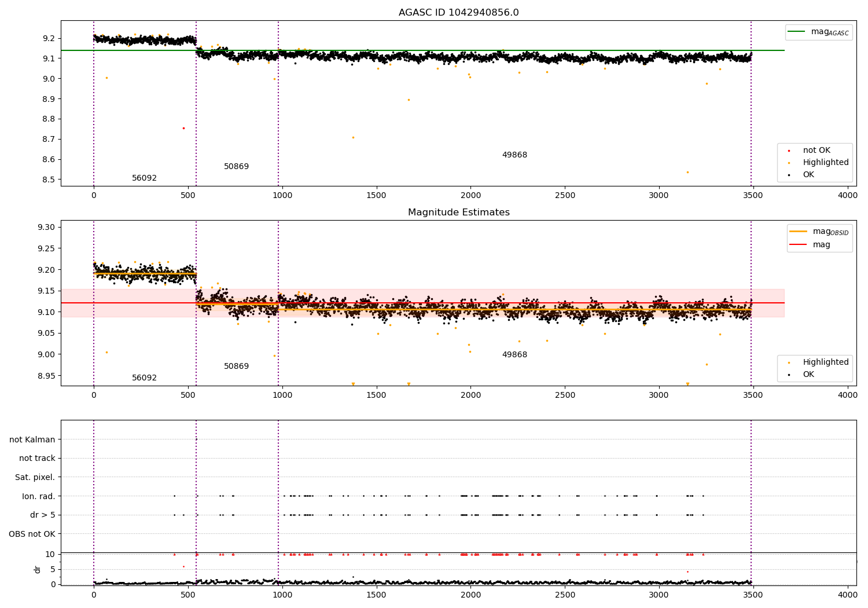Click the 56092 annotation in Magnitude Estimates plot
Viewport: 868px width, 608px height.
[x=144, y=378]
